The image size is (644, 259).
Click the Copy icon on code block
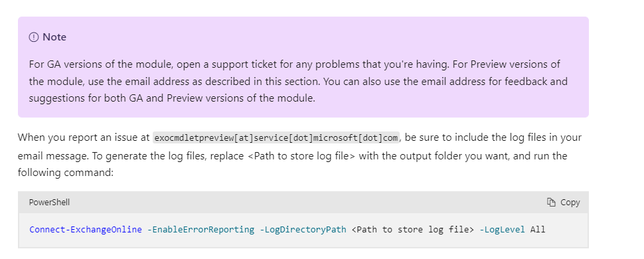point(551,203)
